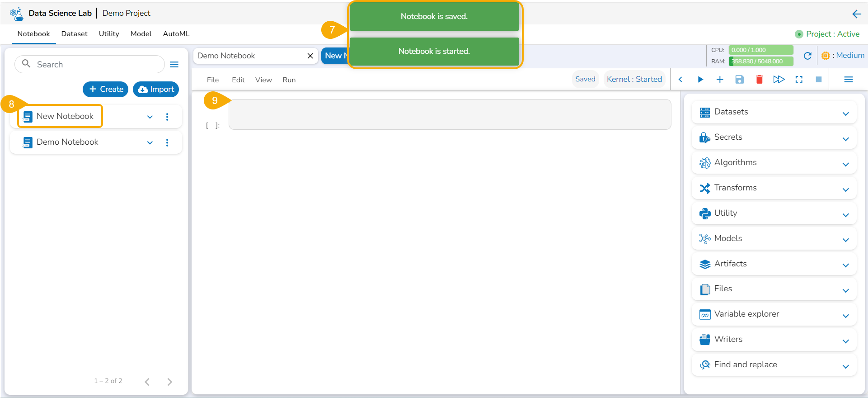Click the refresh resource usage icon
Viewport: 868px width, 398px height.
tap(807, 56)
